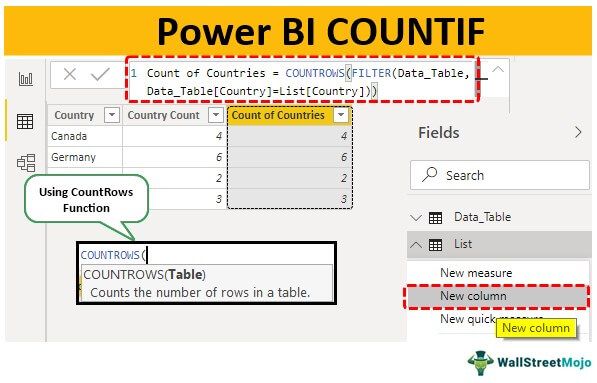Screen dimensions: 597x383
Task: Open Country column filter dropdown
Action: click(x=112, y=115)
